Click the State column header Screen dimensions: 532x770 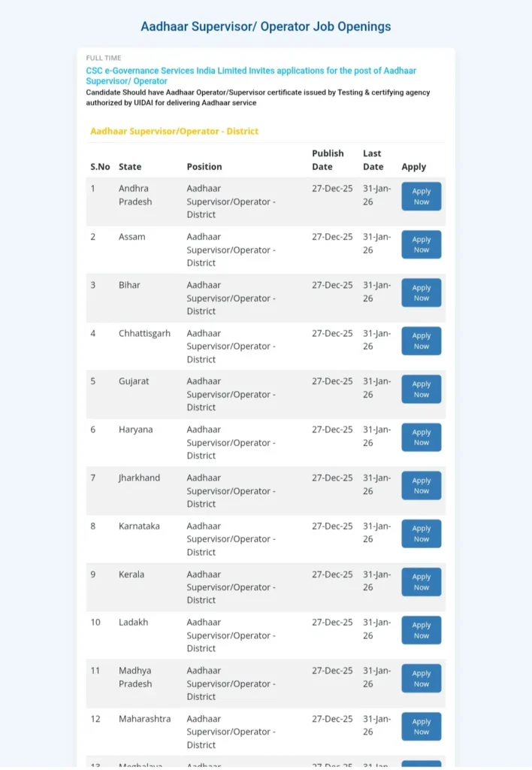coord(130,166)
